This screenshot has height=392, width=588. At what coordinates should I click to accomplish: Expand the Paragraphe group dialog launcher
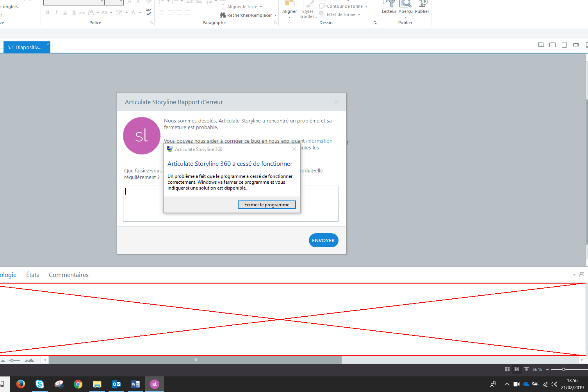tap(275, 23)
